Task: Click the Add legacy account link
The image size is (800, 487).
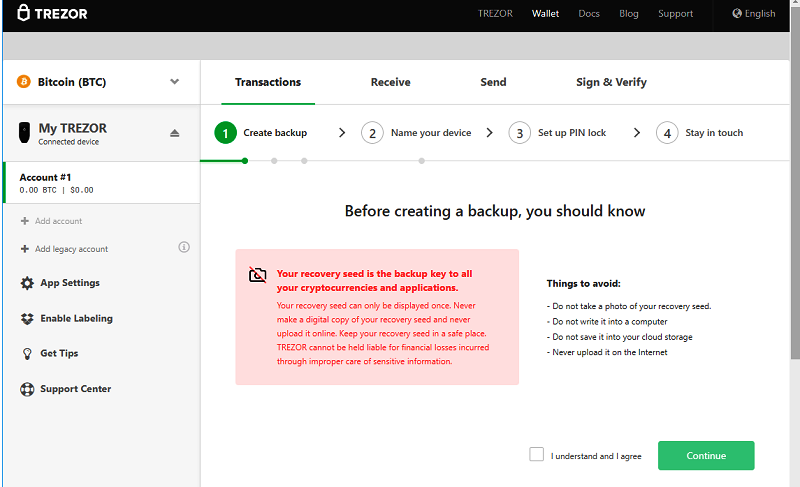Action: (x=71, y=249)
